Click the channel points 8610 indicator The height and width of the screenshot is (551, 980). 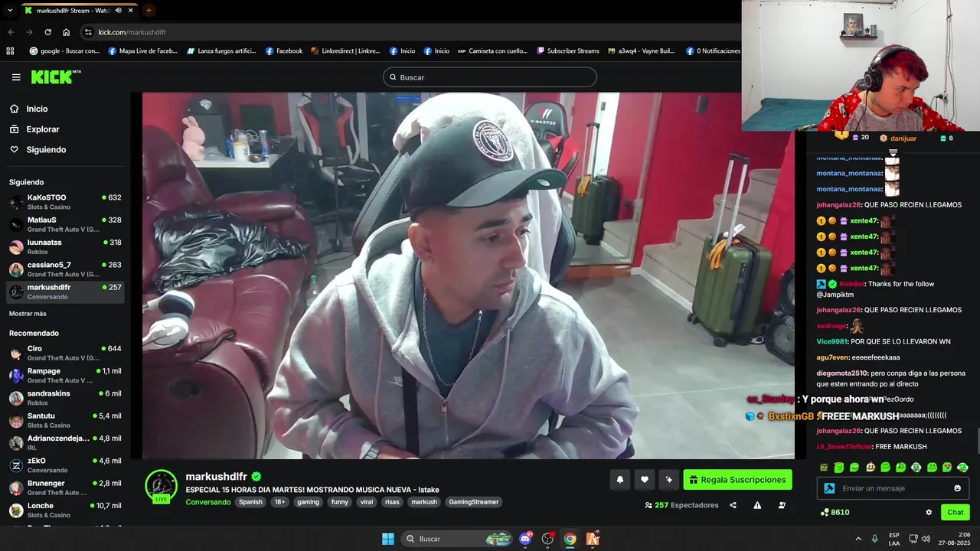pyautogui.click(x=835, y=512)
